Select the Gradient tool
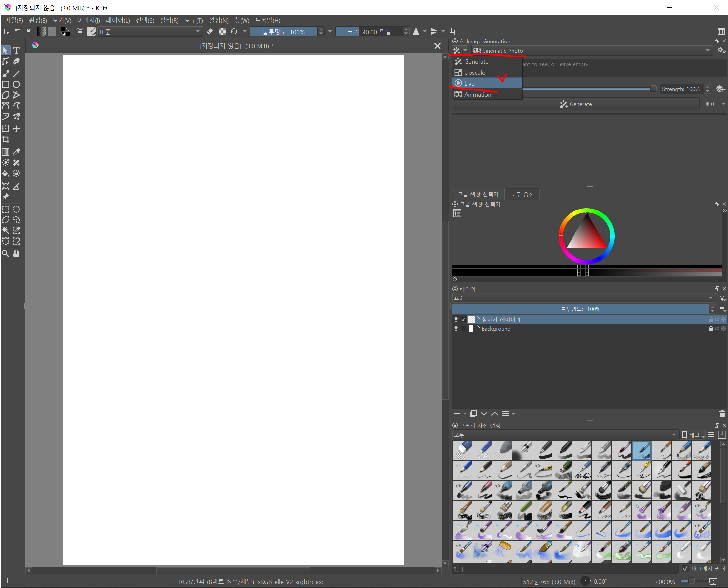 pyautogui.click(x=6, y=152)
